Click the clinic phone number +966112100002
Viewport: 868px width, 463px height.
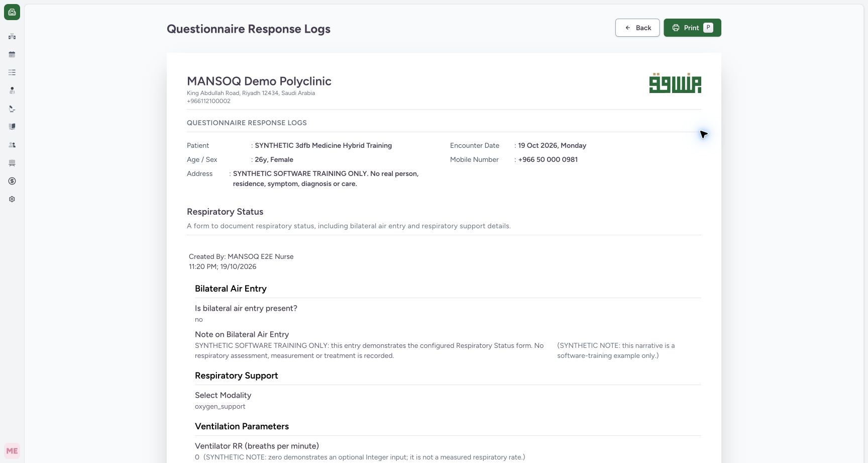click(208, 101)
